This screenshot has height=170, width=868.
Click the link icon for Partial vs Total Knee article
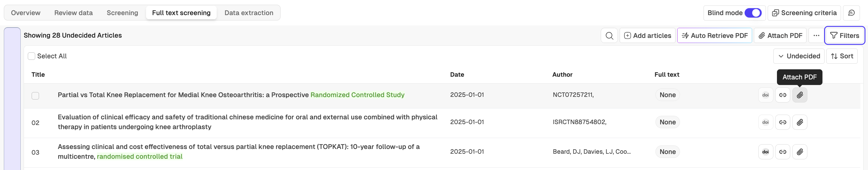point(783,95)
